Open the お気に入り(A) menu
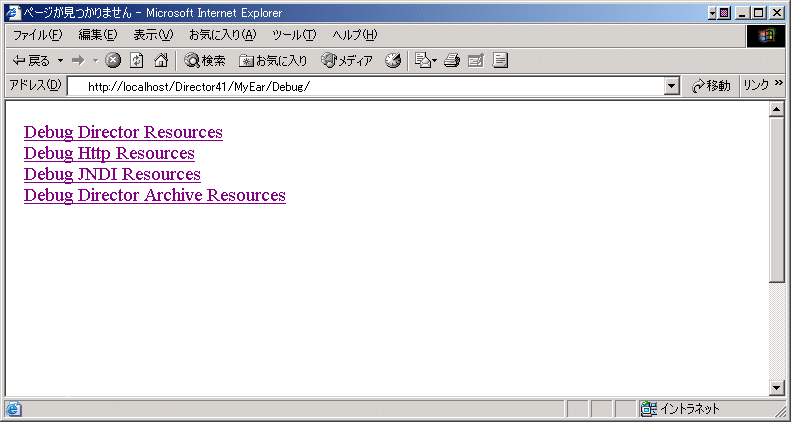 (222, 35)
